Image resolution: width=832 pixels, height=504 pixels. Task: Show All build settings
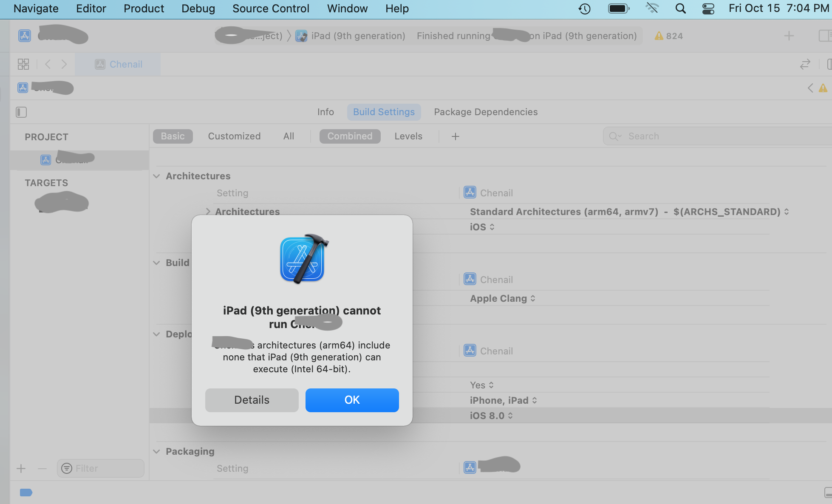coord(289,136)
